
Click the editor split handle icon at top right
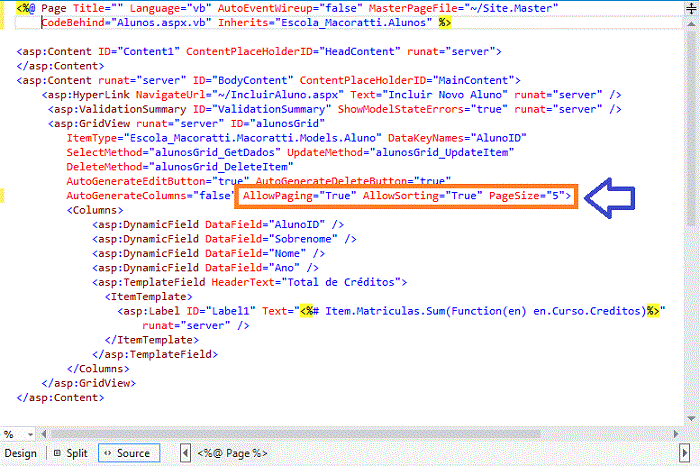coord(691,9)
